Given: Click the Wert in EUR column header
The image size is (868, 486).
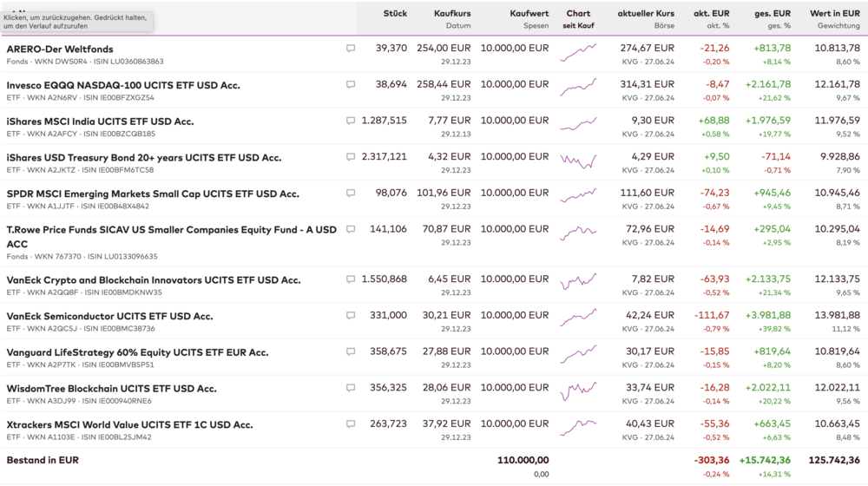Looking at the screenshot, I should click(835, 14).
